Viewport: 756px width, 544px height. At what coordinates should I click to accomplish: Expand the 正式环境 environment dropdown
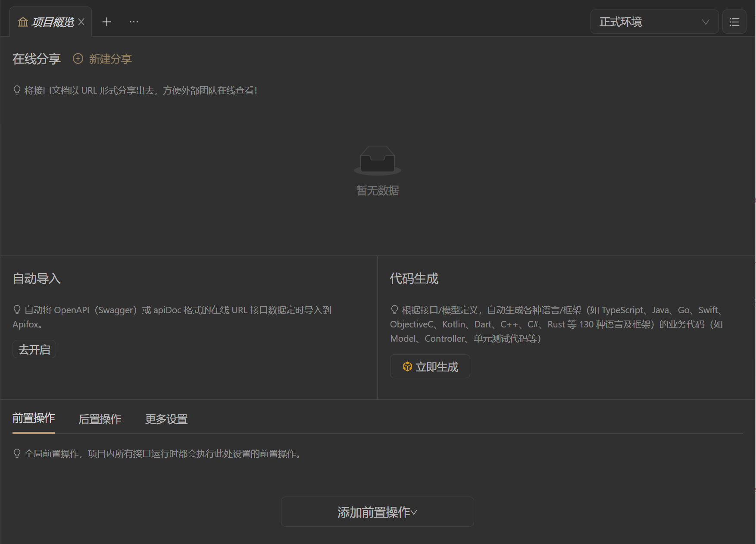pos(654,22)
